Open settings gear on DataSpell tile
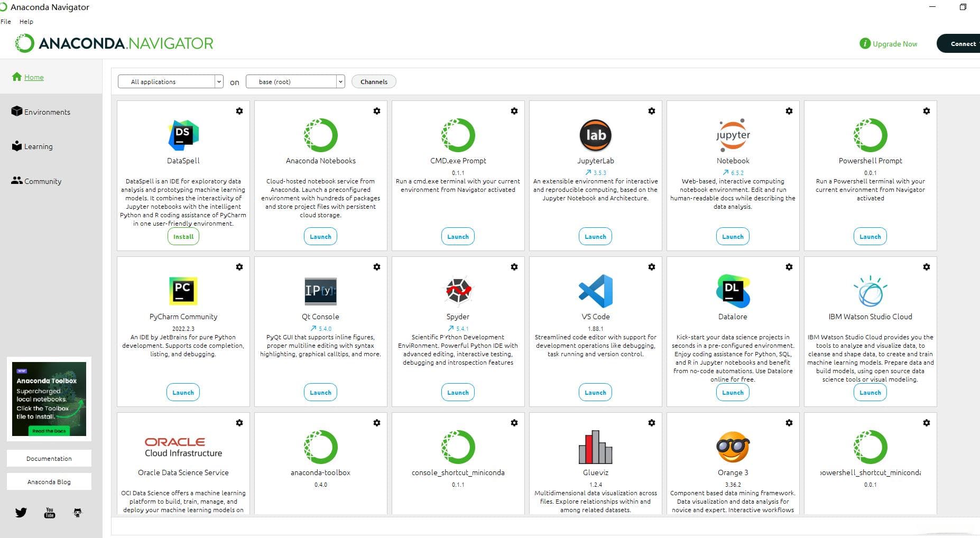This screenshot has width=980, height=538. tap(239, 111)
